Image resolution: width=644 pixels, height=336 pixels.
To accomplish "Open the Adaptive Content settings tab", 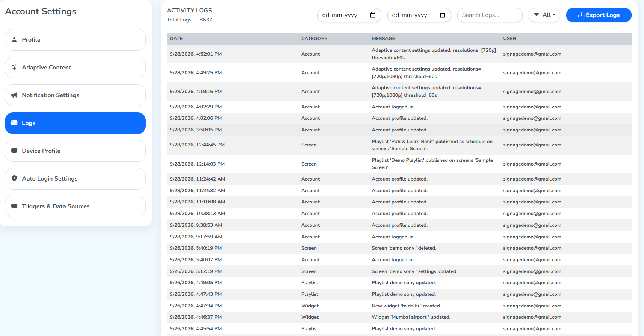I will pyautogui.click(x=75, y=68).
